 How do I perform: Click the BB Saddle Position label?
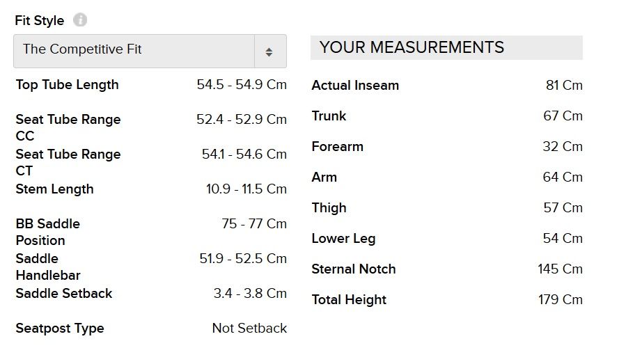pyautogui.click(x=47, y=232)
